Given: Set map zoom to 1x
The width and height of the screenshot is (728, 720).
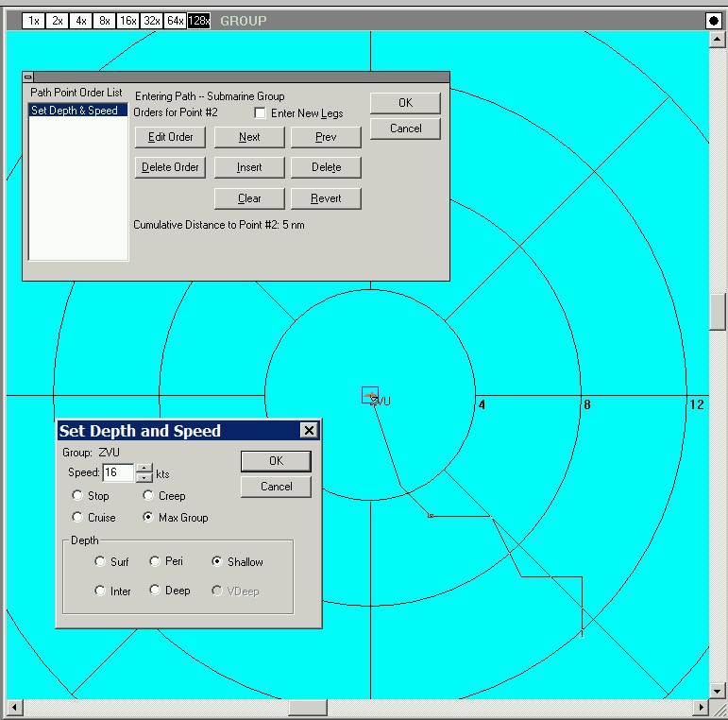Looking at the screenshot, I should point(33,21).
